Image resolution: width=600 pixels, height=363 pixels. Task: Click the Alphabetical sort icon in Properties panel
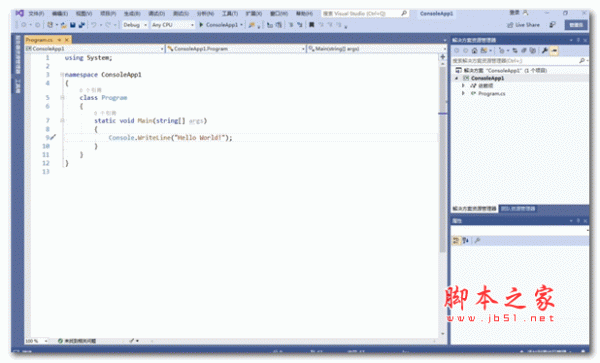(x=465, y=241)
